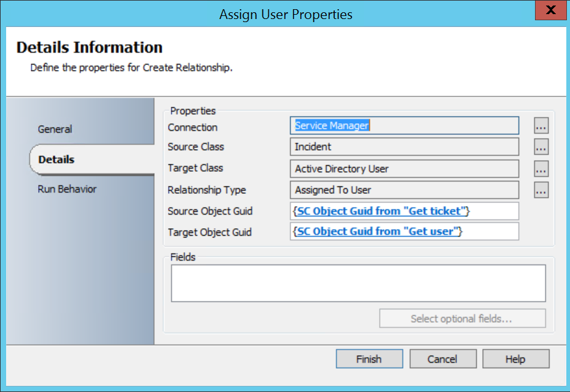Open the Run Behavior tab
This screenshot has width=570, height=392.
[x=67, y=189]
